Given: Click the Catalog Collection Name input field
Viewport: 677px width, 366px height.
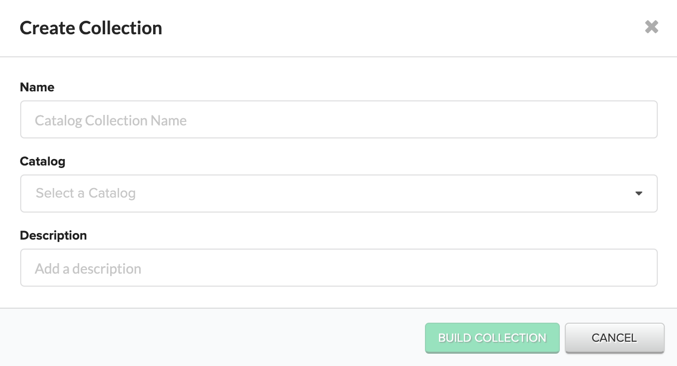Looking at the screenshot, I should click(338, 120).
